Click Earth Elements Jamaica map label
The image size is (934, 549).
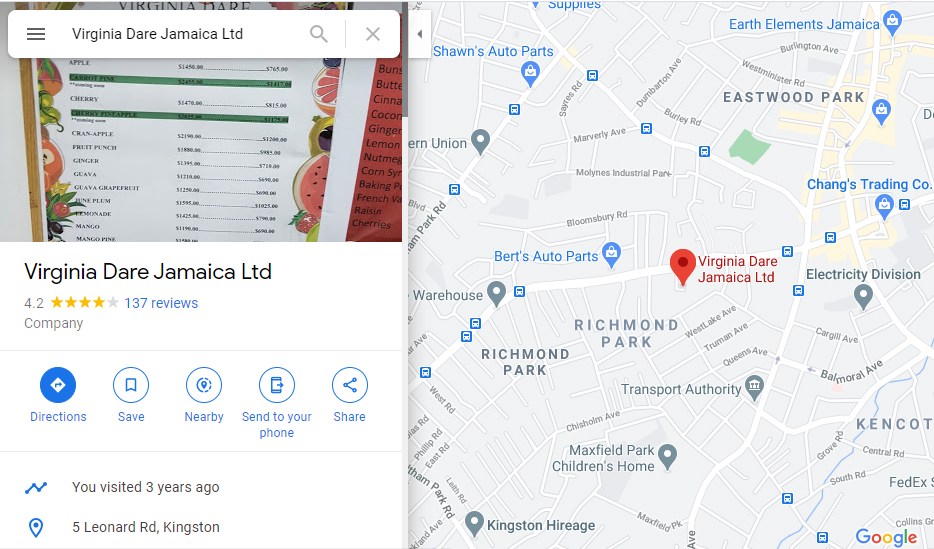pos(804,24)
